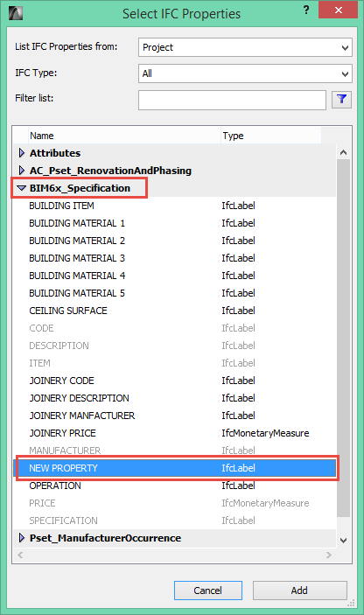Click the greyed CODE property row
Screen dimensions: 364x615
[175, 328]
